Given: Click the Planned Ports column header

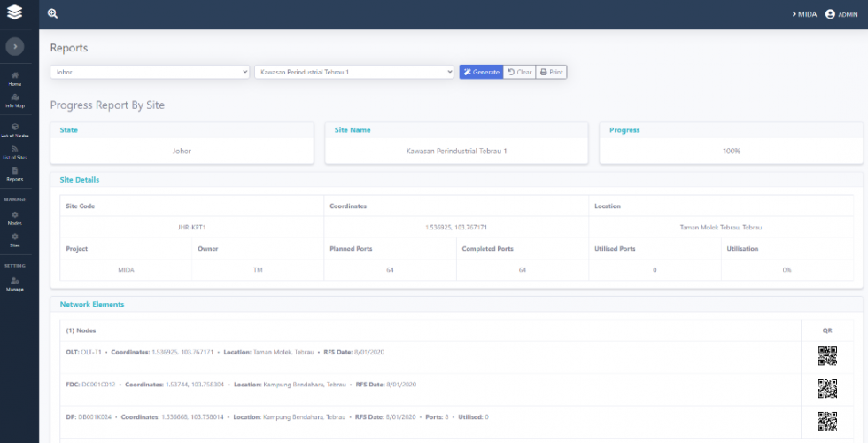Looking at the screenshot, I should click(351, 249).
